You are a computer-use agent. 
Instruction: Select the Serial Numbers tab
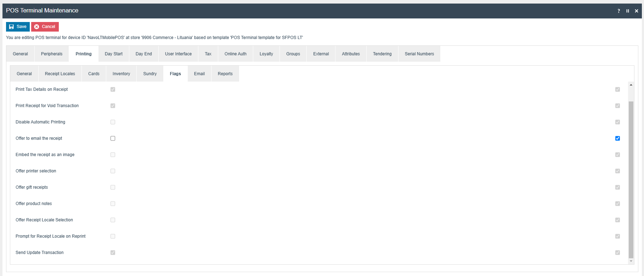[419, 54]
